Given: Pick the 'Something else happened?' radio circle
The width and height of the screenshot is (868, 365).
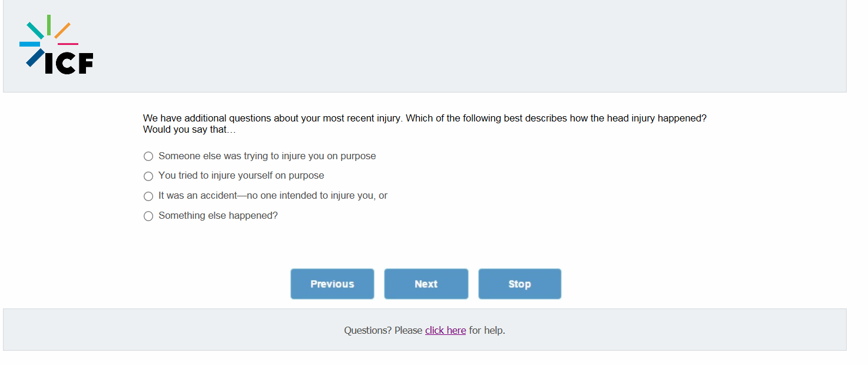Looking at the screenshot, I should (148, 216).
